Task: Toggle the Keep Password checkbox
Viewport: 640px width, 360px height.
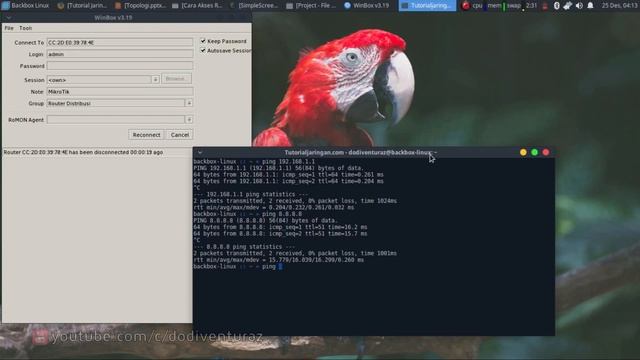Action: [203, 41]
